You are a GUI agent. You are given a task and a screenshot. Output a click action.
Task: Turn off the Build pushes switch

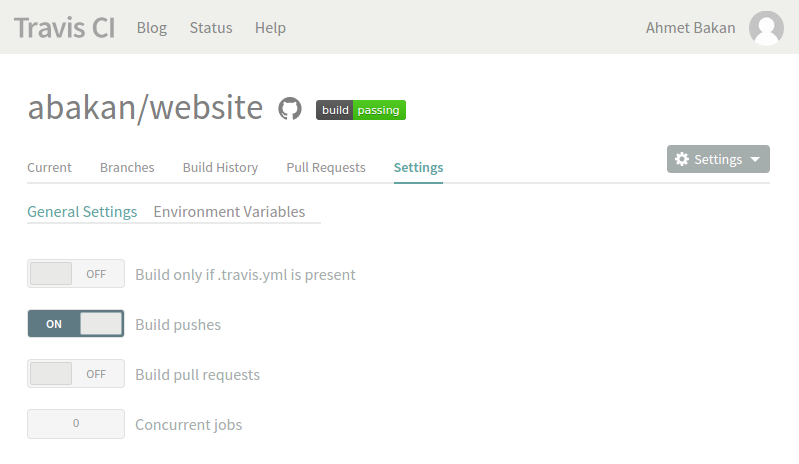pyautogui.click(x=76, y=324)
